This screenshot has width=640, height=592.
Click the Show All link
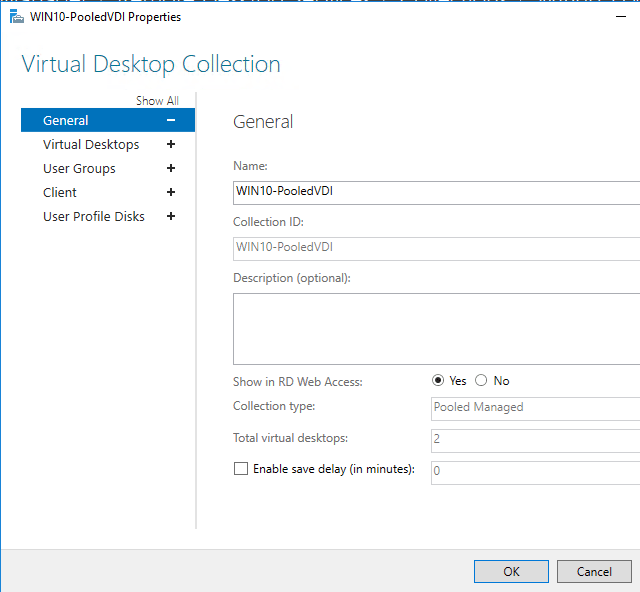tap(157, 101)
